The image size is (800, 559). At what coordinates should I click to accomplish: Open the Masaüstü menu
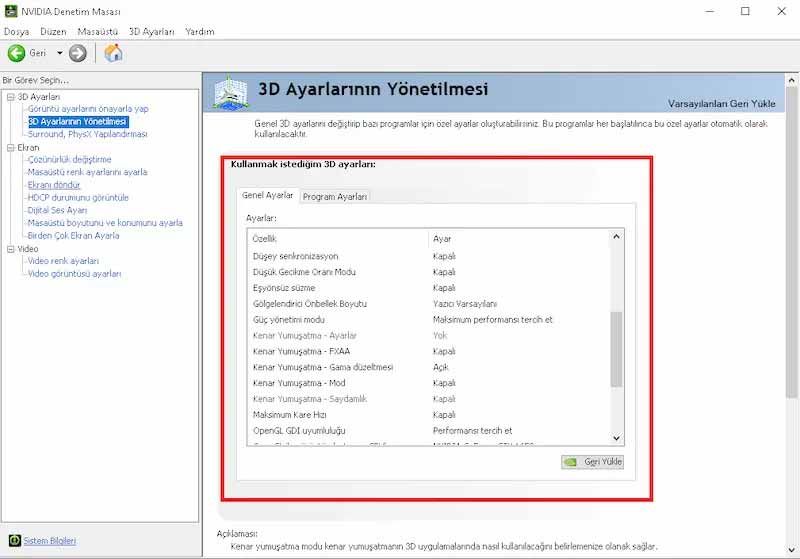[97, 32]
